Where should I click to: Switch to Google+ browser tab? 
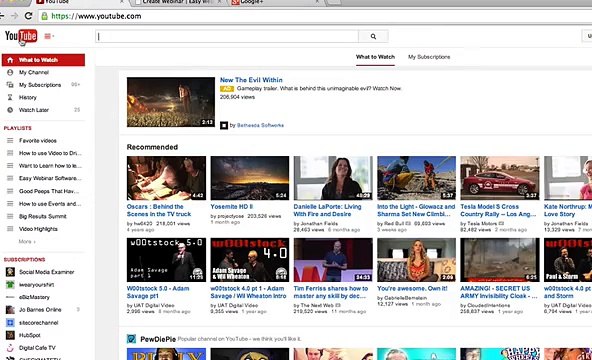[275, 2]
